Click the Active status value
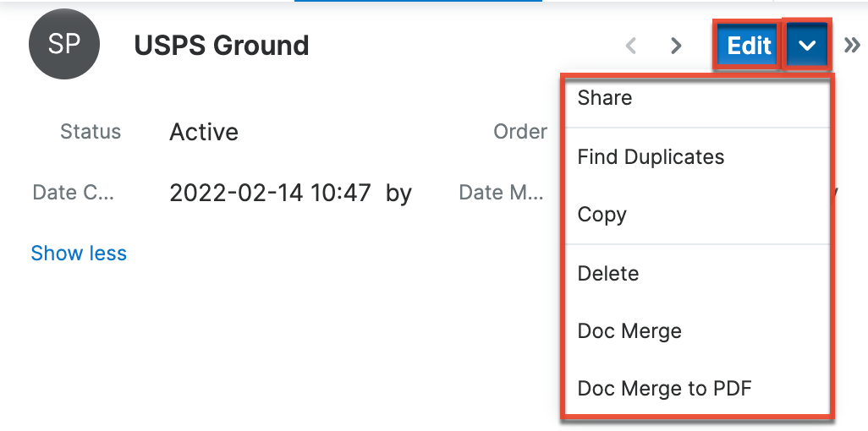868x431 pixels. (x=204, y=133)
